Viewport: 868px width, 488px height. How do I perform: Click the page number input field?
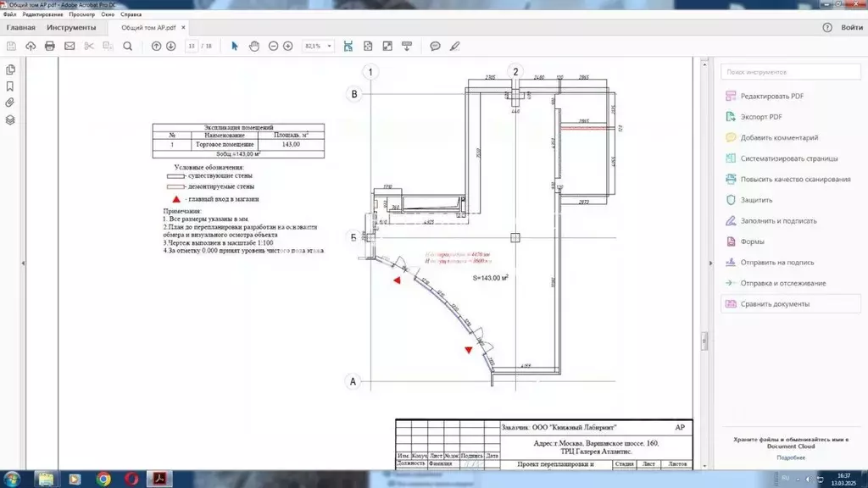click(192, 47)
